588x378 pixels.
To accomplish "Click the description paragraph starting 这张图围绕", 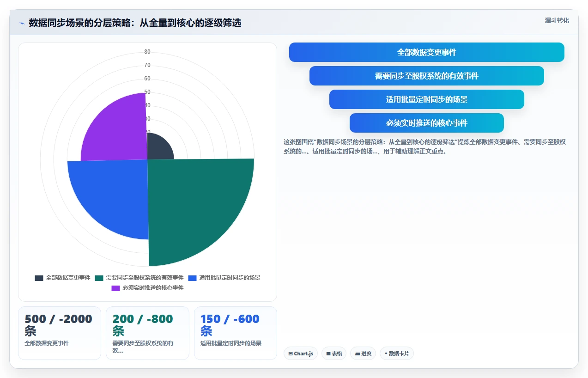I will (424, 146).
